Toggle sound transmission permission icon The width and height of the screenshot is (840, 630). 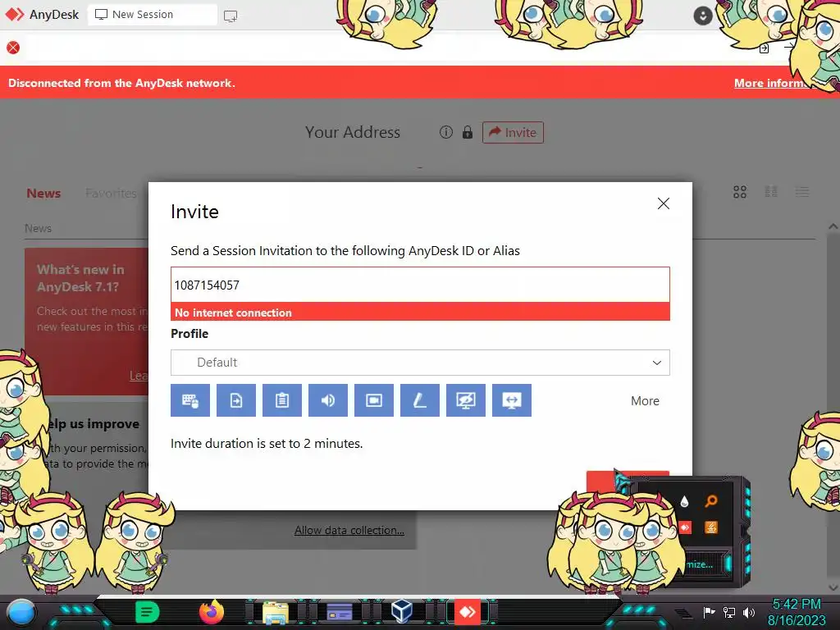[x=328, y=400]
